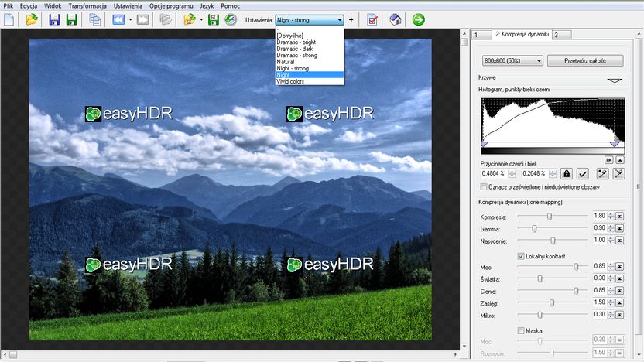Screen dimensions: 644x362
Task: Open the Widok menu
Action: [x=53, y=5]
